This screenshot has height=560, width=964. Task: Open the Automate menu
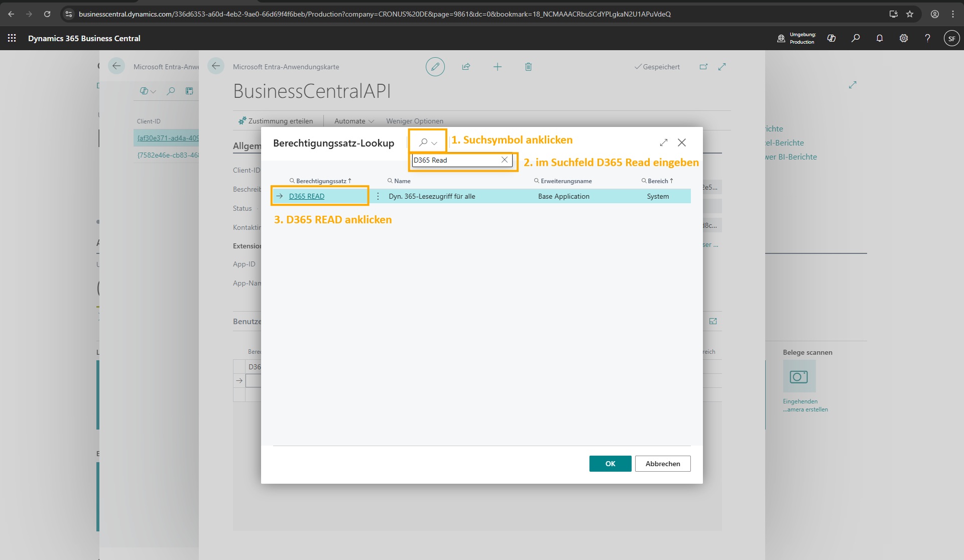354,121
